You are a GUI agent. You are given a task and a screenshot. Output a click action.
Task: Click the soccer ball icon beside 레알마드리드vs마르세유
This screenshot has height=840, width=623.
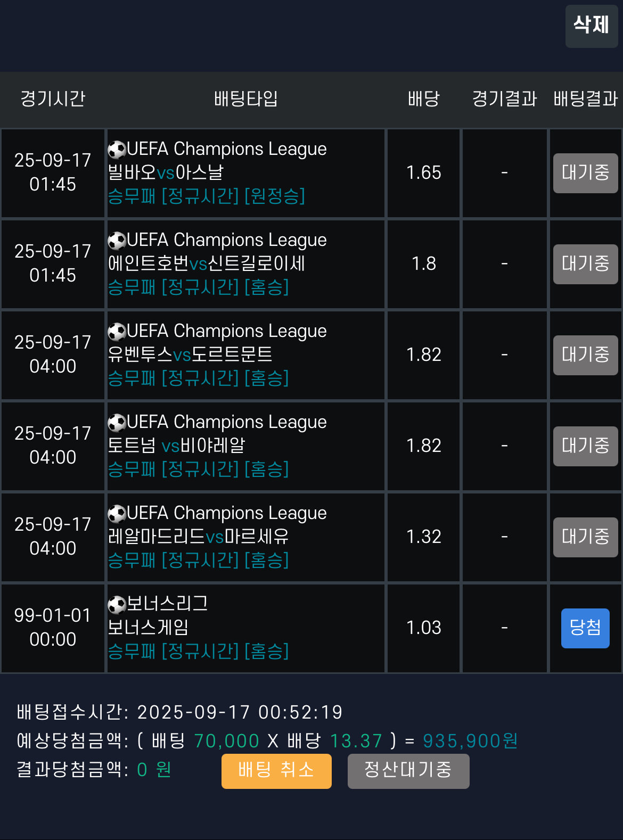(116, 513)
